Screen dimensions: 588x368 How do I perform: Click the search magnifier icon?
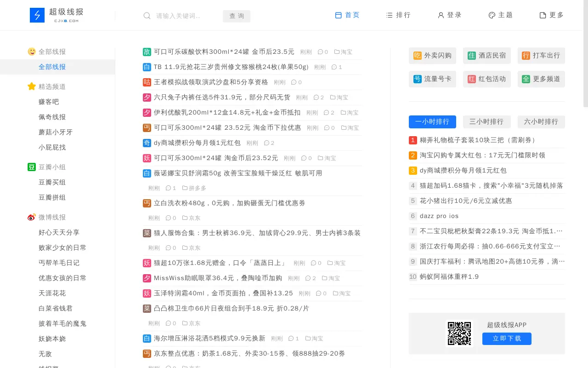pyautogui.click(x=147, y=16)
